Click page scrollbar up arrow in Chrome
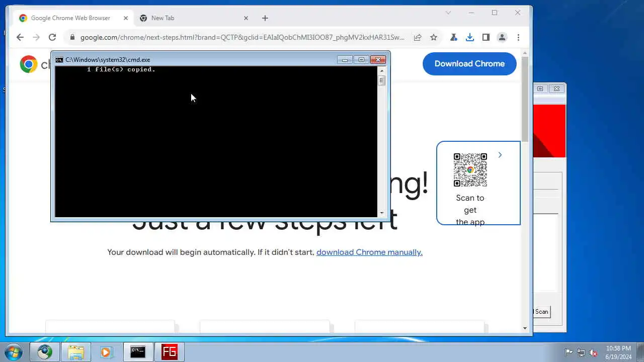 click(x=525, y=53)
